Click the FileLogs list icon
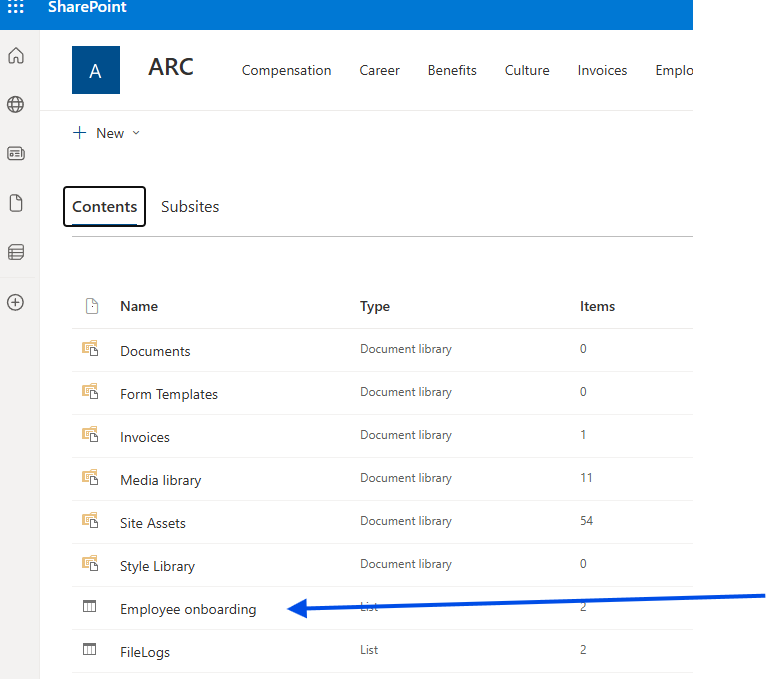766x679 pixels. click(90, 651)
